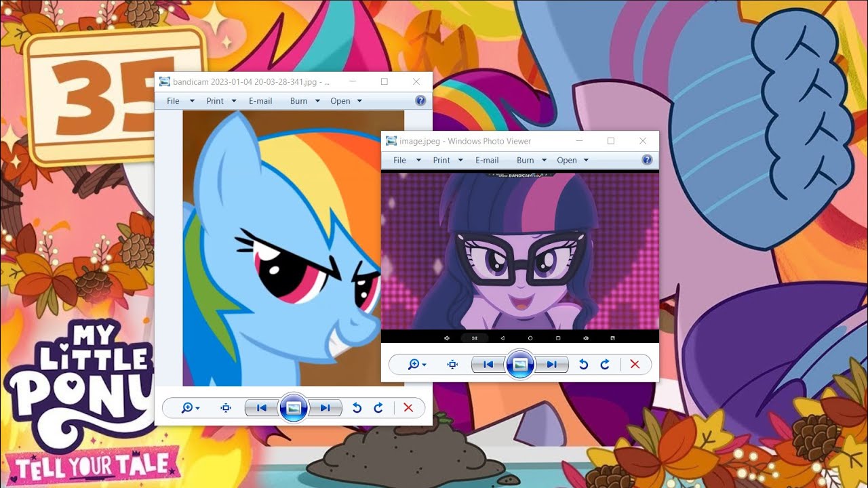The width and height of the screenshot is (868, 488).
Task: Click the Twilight Sparkle picture in image.jpeg window
Action: 520,257
